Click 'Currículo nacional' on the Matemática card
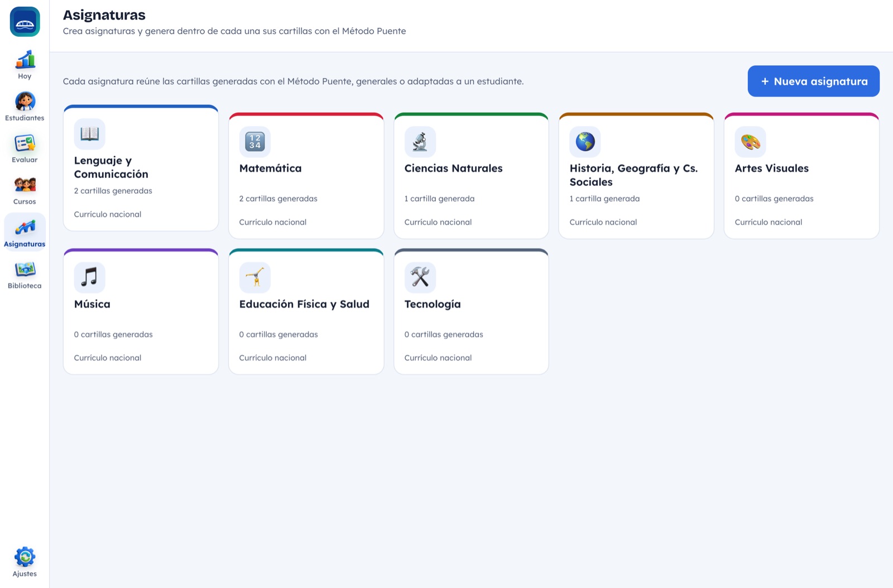The image size is (893, 588). coord(273,222)
